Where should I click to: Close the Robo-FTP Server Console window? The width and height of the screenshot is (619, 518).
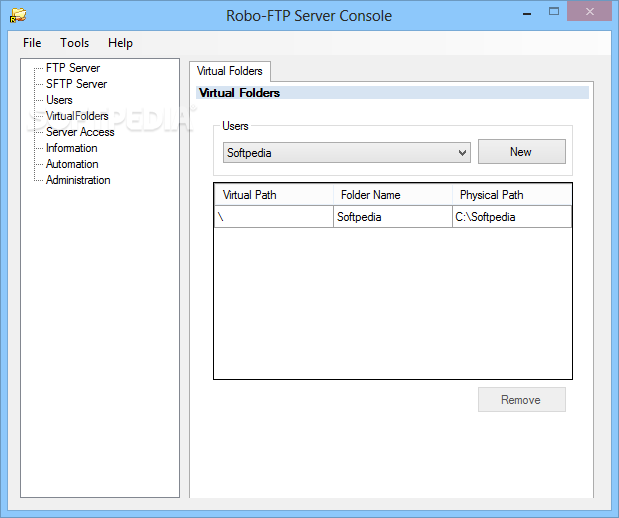click(x=589, y=12)
